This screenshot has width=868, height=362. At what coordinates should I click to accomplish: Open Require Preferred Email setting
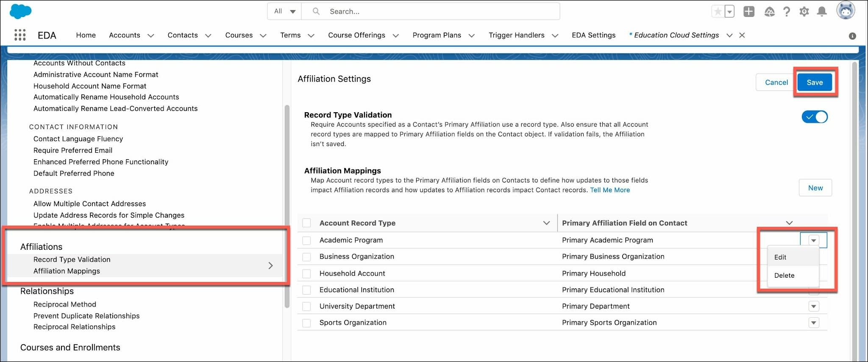(73, 150)
